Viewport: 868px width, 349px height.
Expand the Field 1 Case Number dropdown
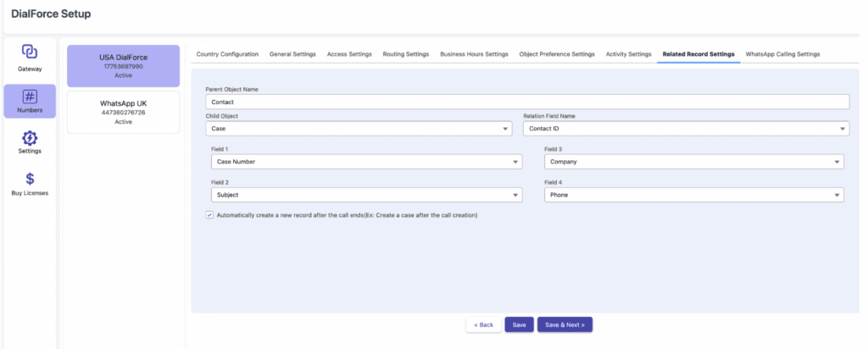click(366, 162)
